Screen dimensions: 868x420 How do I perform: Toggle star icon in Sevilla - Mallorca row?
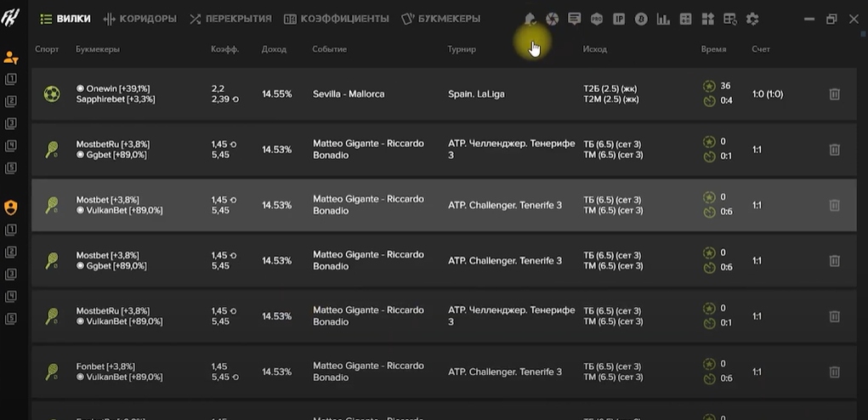[x=709, y=87]
